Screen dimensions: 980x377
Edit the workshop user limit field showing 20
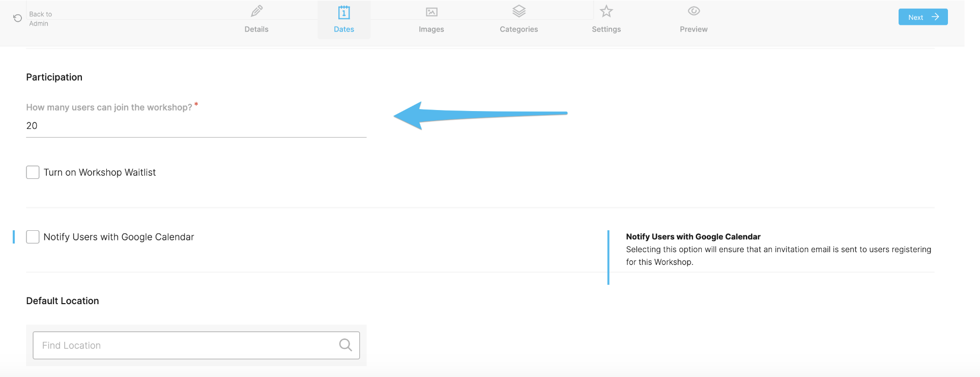coord(196,126)
